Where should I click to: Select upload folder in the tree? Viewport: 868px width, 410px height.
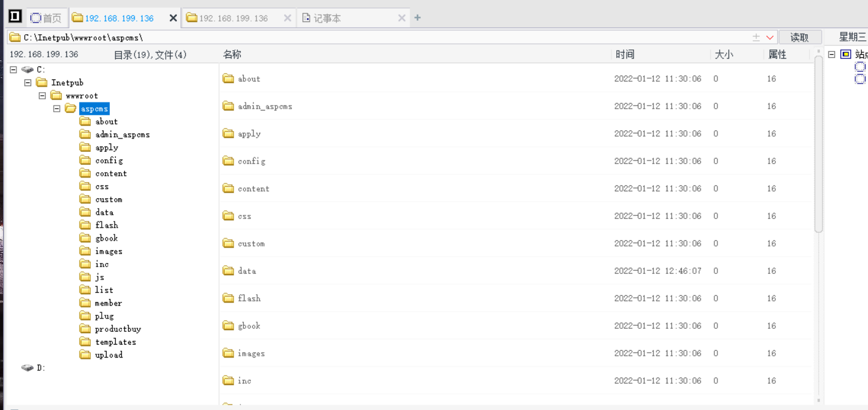[101, 355]
